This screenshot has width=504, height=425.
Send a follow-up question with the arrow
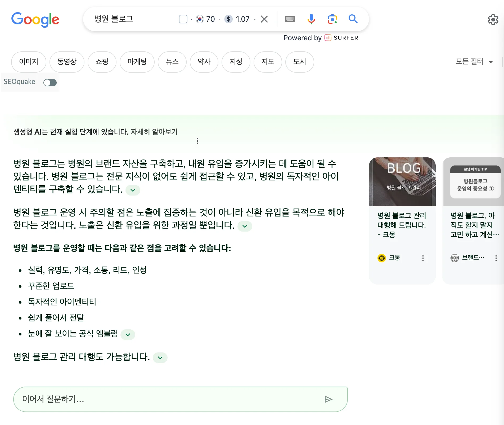(x=328, y=399)
